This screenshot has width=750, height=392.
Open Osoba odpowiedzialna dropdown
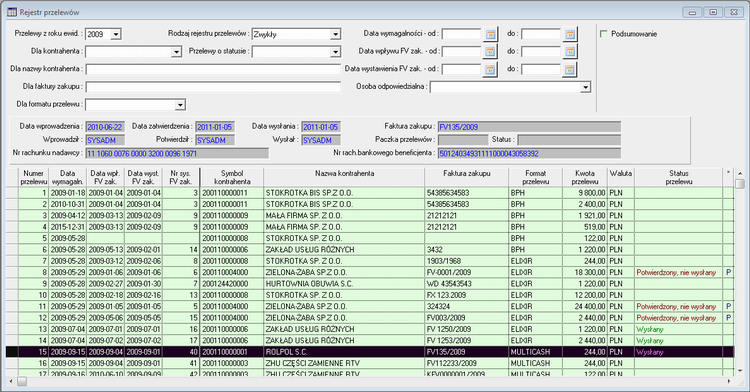585,87
